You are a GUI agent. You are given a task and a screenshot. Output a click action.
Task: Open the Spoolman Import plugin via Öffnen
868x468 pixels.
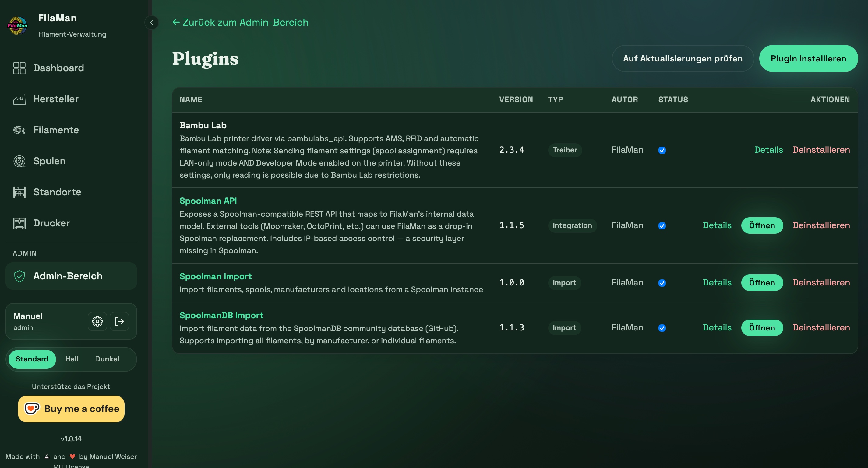tap(762, 282)
